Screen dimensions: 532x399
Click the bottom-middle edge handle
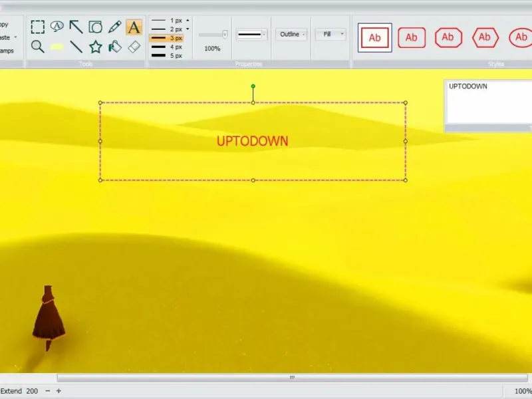253,180
